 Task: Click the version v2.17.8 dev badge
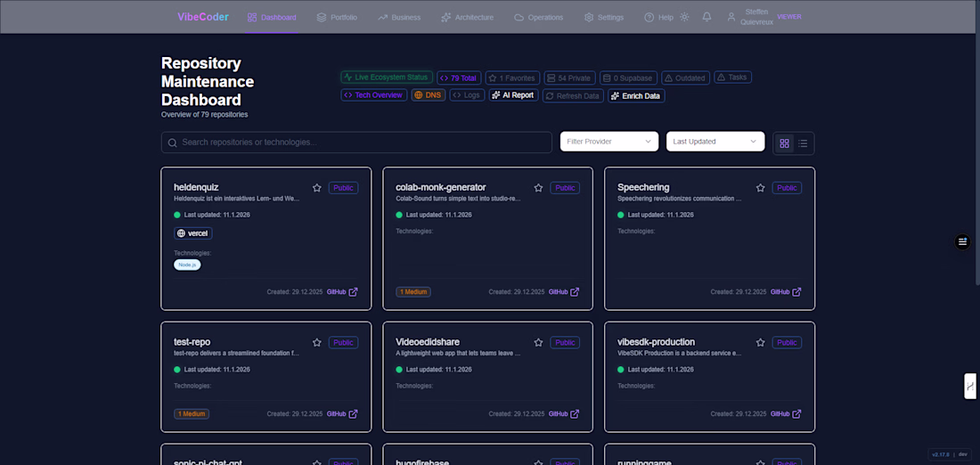pos(950,454)
